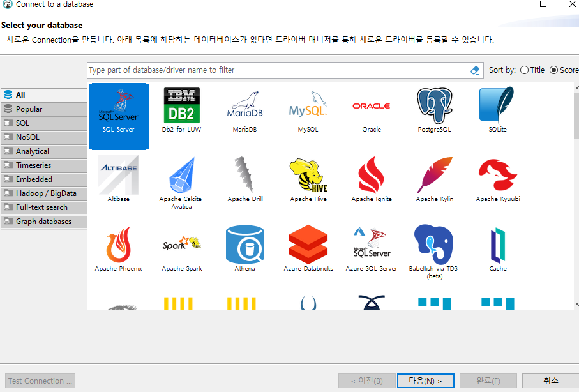Switch to the Analytical category
The height and width of the screenshot is (392, 579).
[x=43, y=151]
